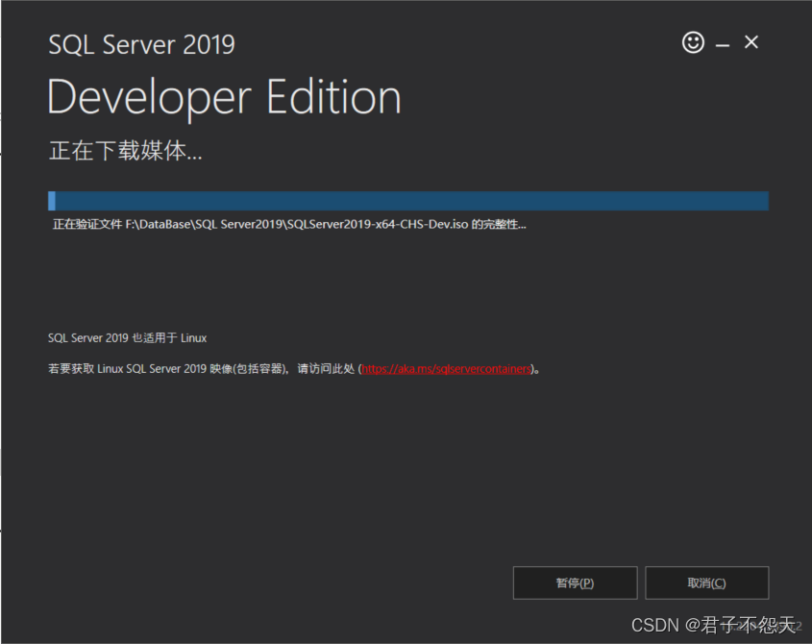Click the 正在下载媒体... heading
The image size is (812, 644).
click(125, 151)
